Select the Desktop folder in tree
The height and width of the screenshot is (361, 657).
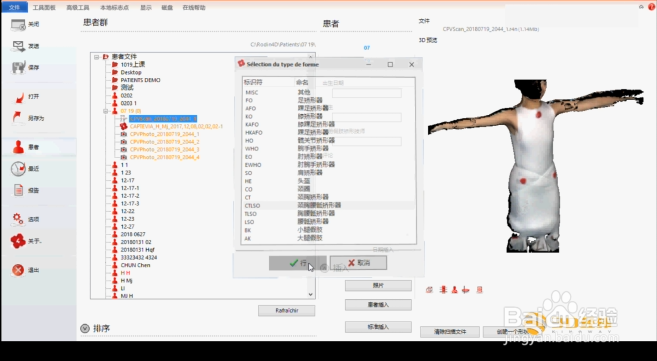(131, 72)
